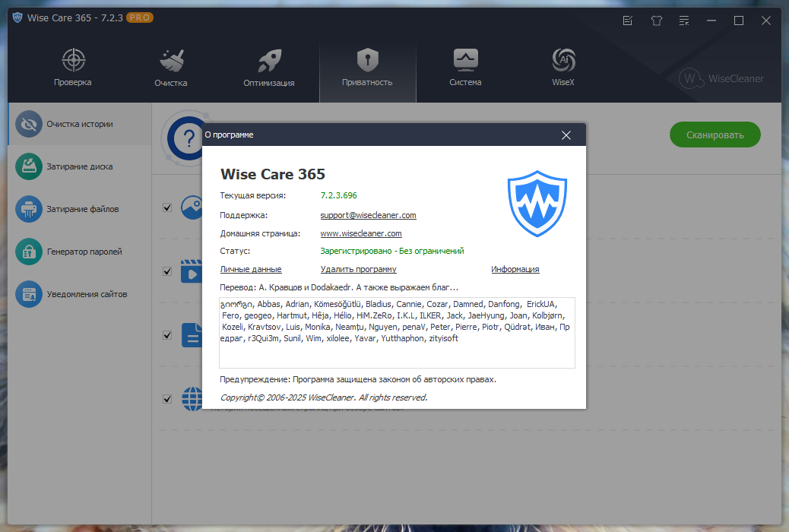Open Очистка истории in sidebar
Screen dimensions: 789x532
click(x=80, y=124)
